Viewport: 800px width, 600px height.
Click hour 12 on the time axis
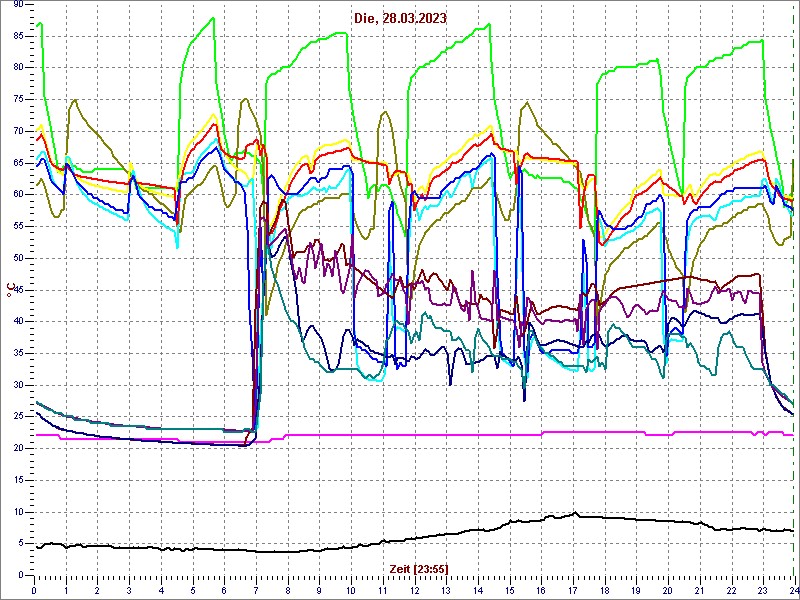tap(414, 590)
